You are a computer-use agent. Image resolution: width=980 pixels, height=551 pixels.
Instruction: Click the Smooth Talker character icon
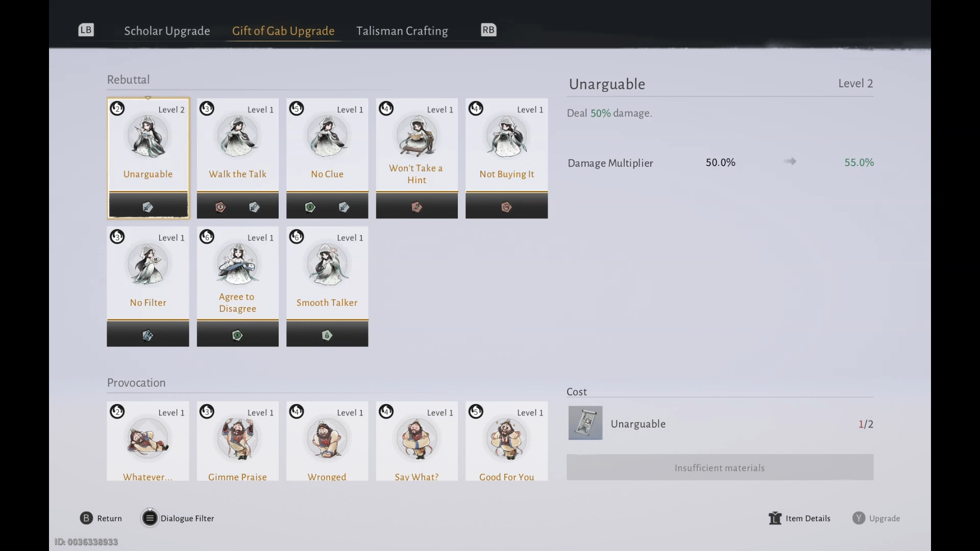[327, 264]
